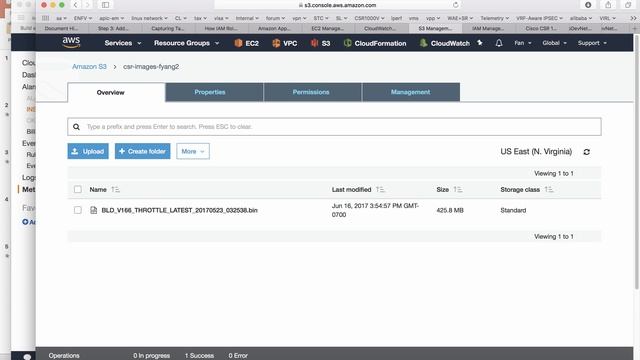Click Create folder button

(x=142, y=151)
